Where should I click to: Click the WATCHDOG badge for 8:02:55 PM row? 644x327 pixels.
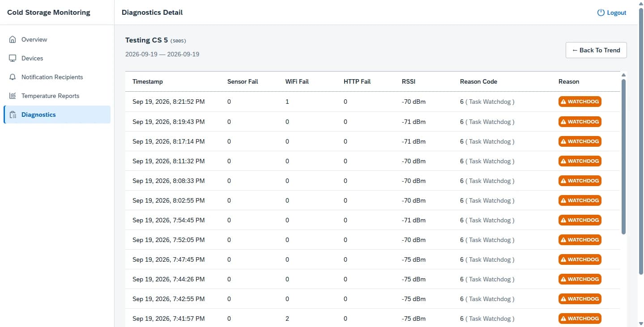(x=580, y=200)
